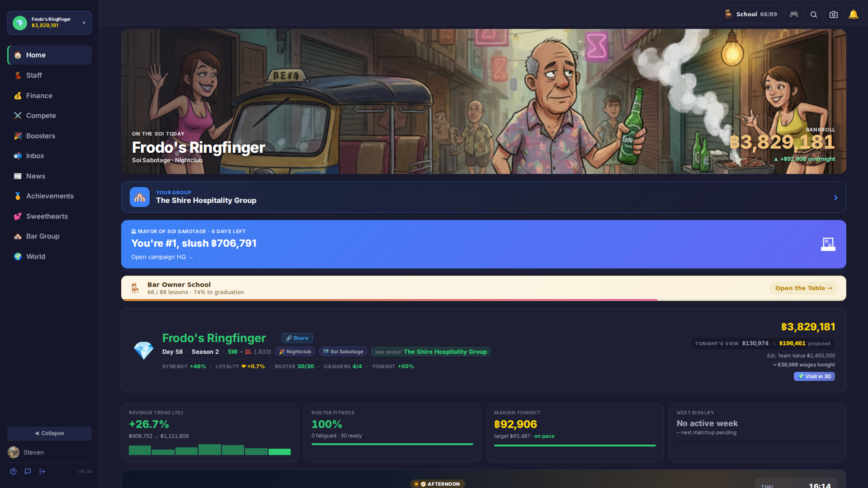The height and width of the screenshot is (488, 868).
Task: Click the CASHIERS 4/4 stat
Action: 343,366
